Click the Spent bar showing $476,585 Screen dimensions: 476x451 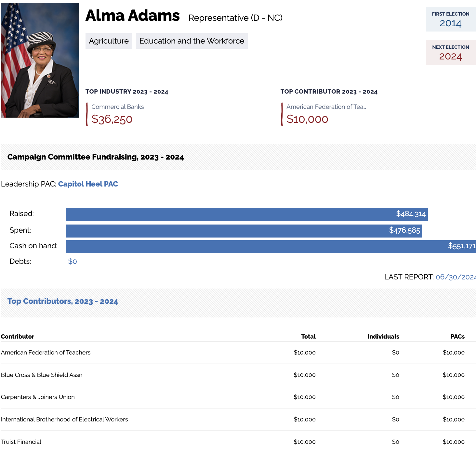coord(244,231)
